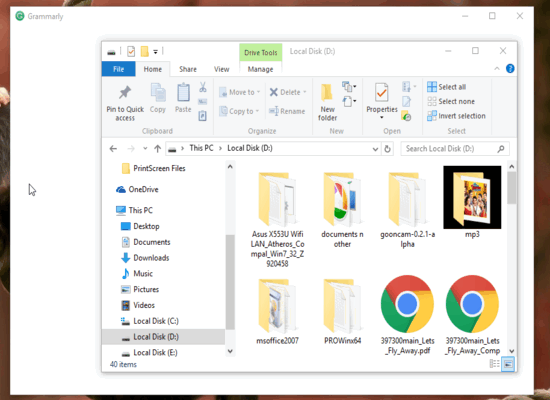
Task: Click the Copy icon in Clipboard group
Action: coord(158,93)
